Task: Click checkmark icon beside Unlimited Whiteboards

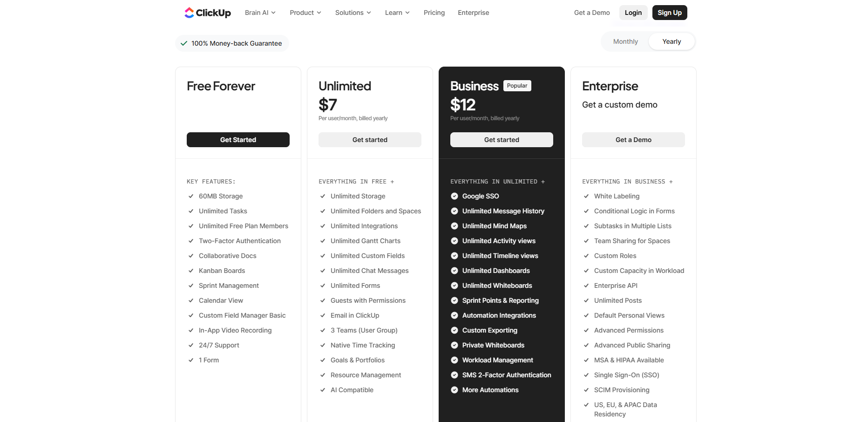Action: pyautogui.click(x=454, y=286)
